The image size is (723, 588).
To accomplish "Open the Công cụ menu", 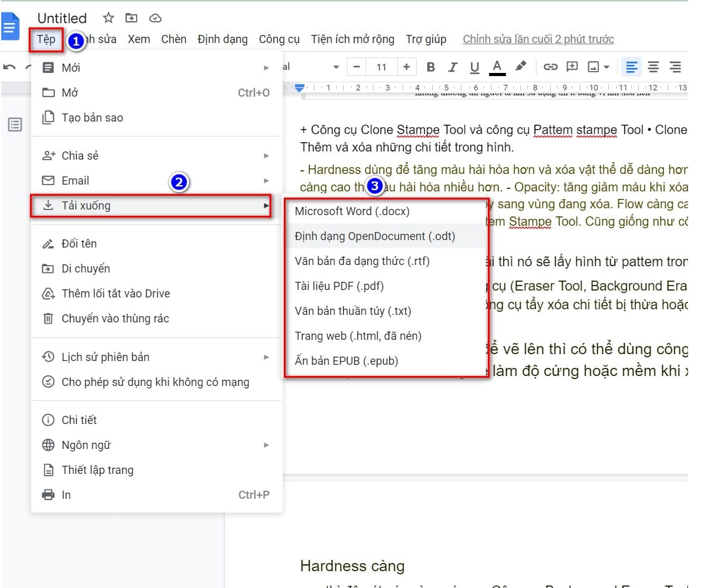I will tap(279, 39).
